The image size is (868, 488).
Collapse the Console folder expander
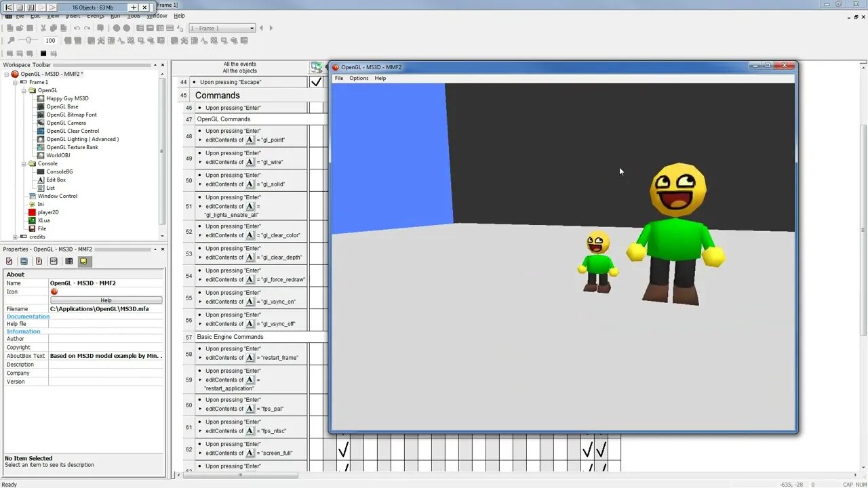click(x=24, y=163)
